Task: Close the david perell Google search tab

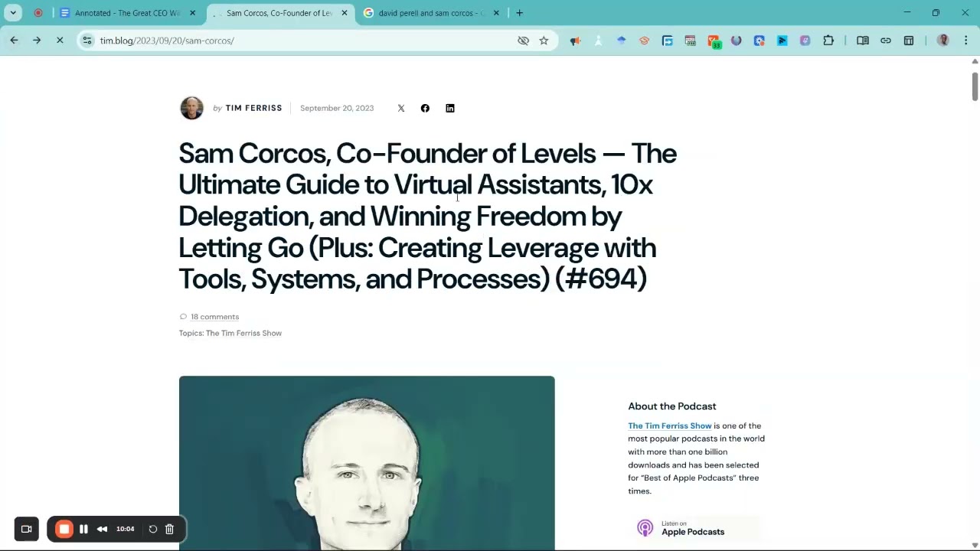Action: pos(496,13)
